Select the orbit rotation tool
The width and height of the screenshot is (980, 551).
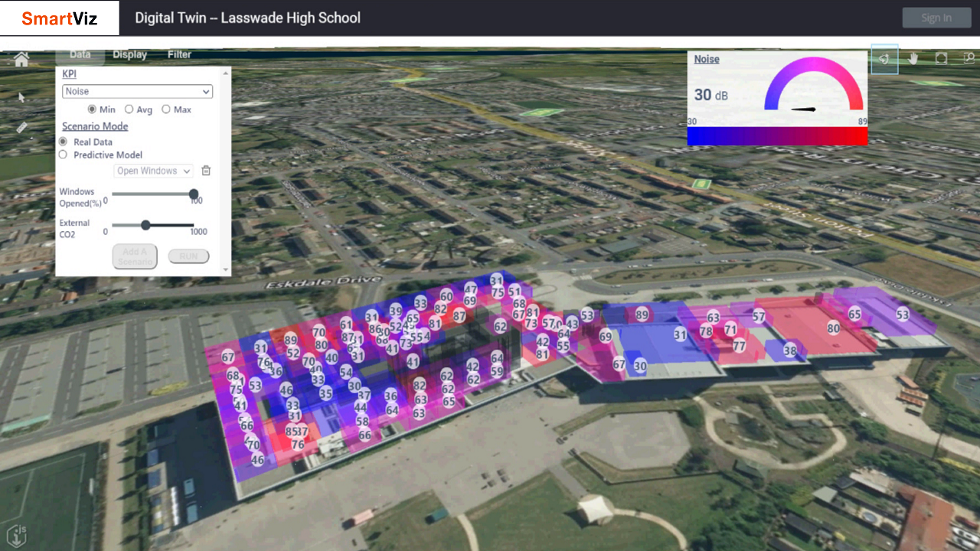point(885,58)
